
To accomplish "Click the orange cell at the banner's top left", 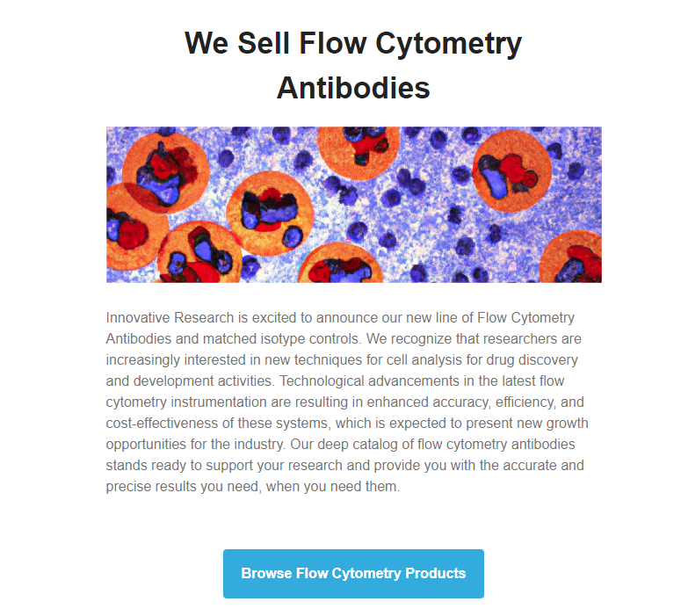I will (165, 173).
